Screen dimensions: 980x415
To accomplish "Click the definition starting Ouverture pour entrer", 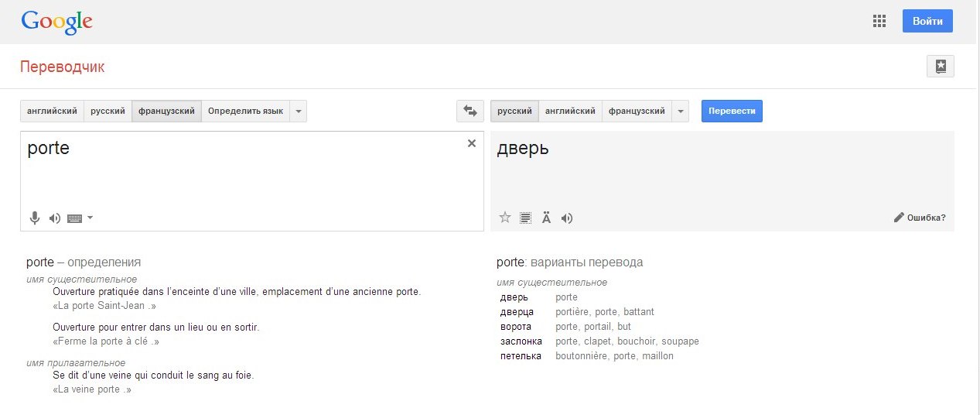I will click(155, 328).
